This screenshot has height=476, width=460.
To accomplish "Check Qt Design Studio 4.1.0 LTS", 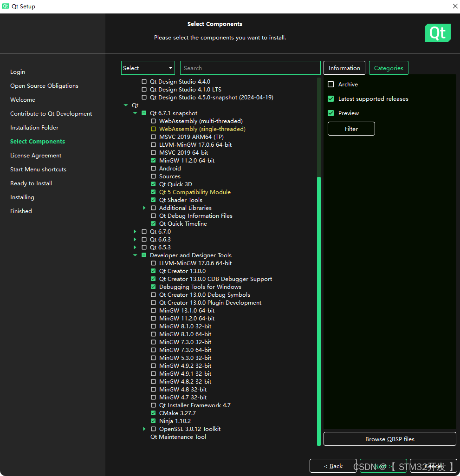I will click(144, 90).
